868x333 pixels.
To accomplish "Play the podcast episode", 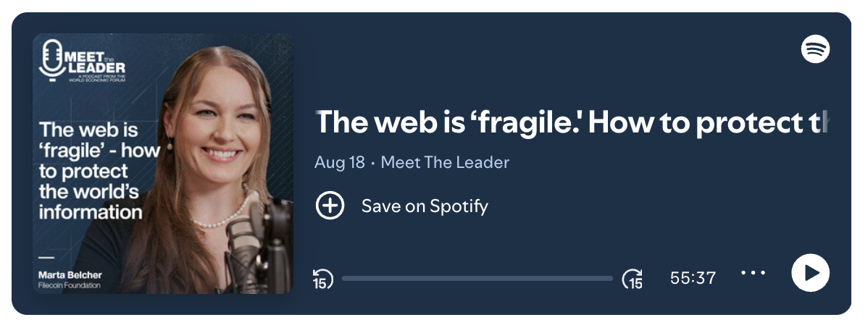I will (810, 274).
